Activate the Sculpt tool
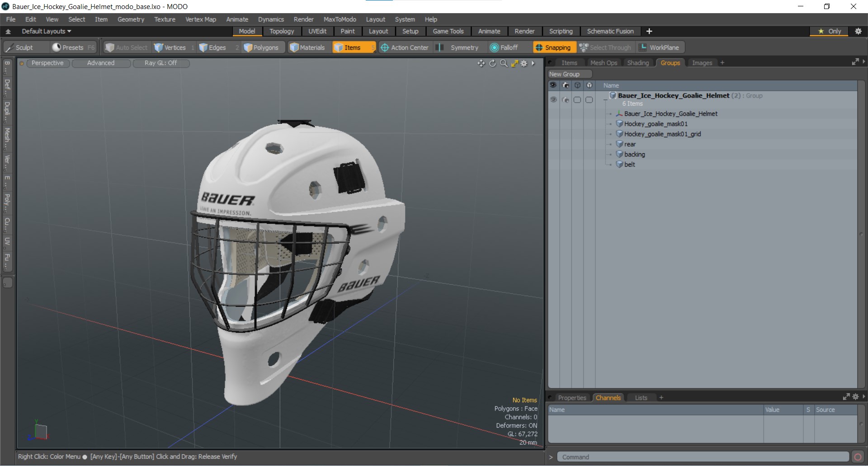 pos(25,47)
